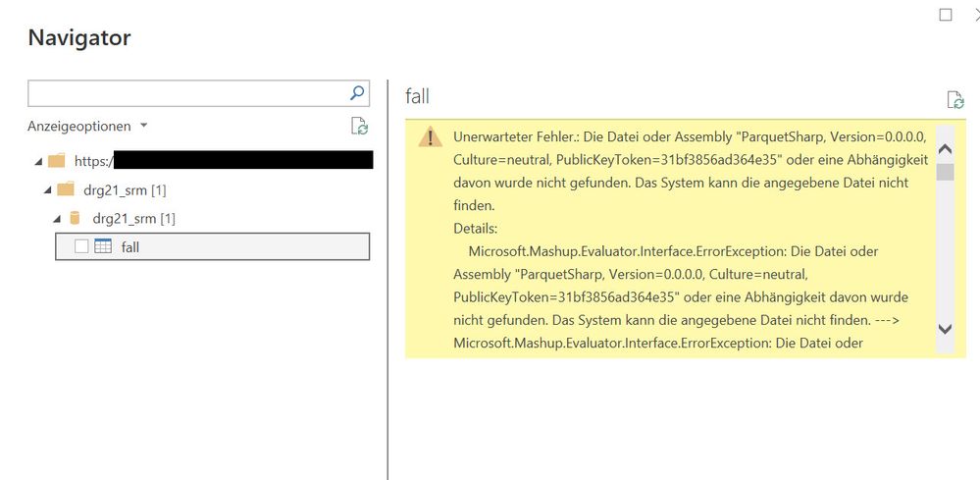Select the drg21_srm [1] folder entry

[125, 190]
